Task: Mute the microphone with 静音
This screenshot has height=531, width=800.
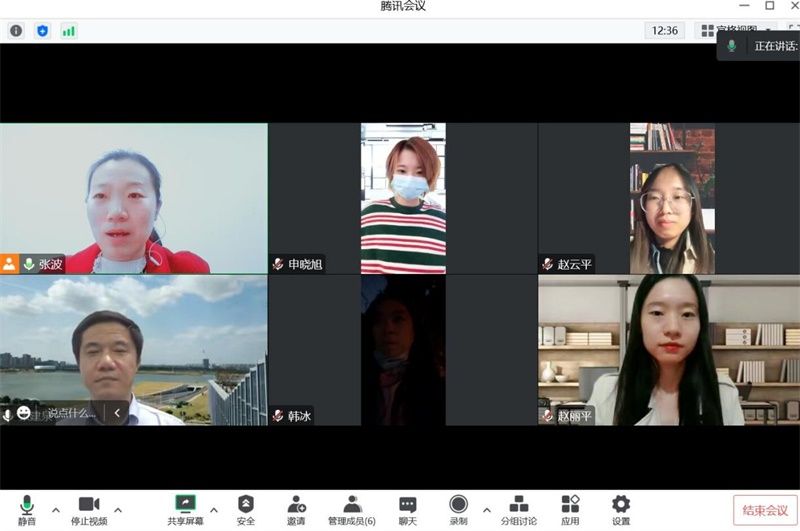Action: tap(26, 509)
